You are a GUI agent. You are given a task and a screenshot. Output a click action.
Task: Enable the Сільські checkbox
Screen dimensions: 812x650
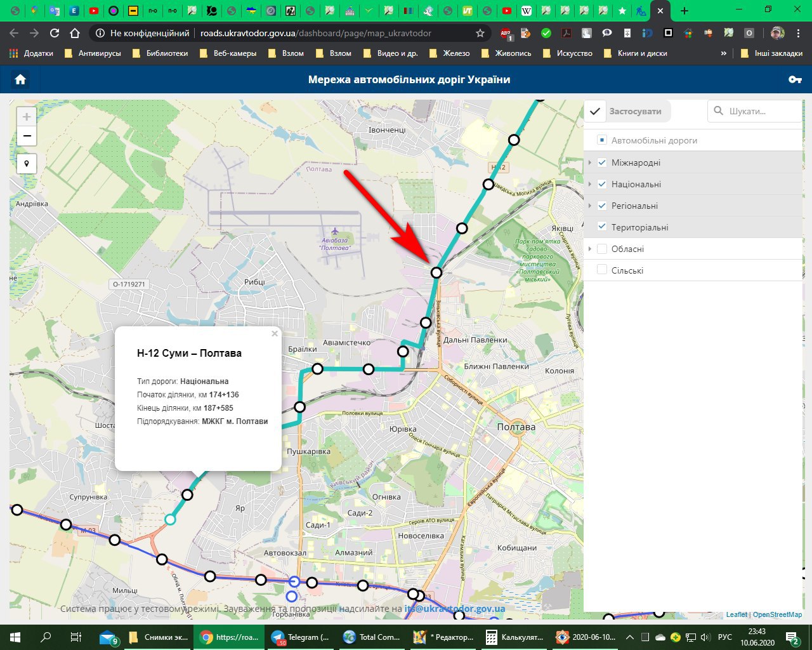pyautogui.click(x=602, y=270)
